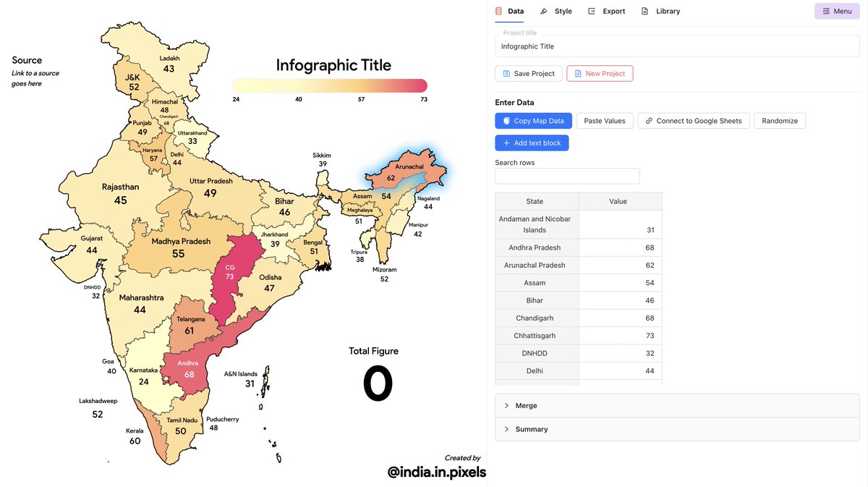The width and height of the screenshot is (868, 487).
Task: Click the plus icon on Add text block
Action: (506, 143)
